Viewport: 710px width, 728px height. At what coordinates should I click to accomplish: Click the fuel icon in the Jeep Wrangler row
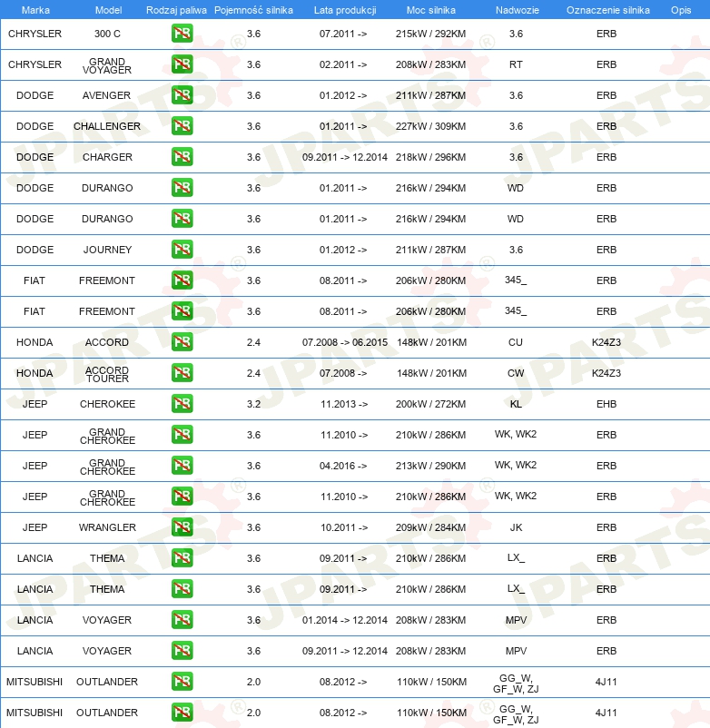[x=182, y=527]
